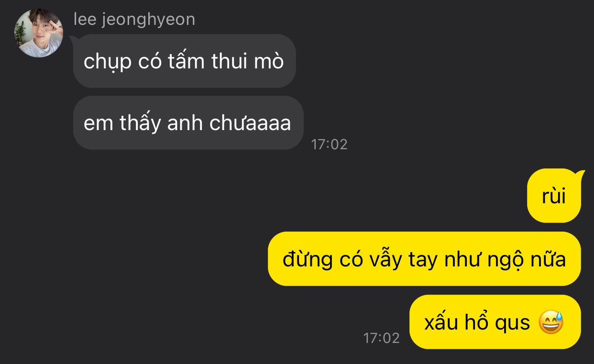
Task: Select the 'đừng có vẫy tay như ngộ nữa' bubble
Action: pos(424,259)
